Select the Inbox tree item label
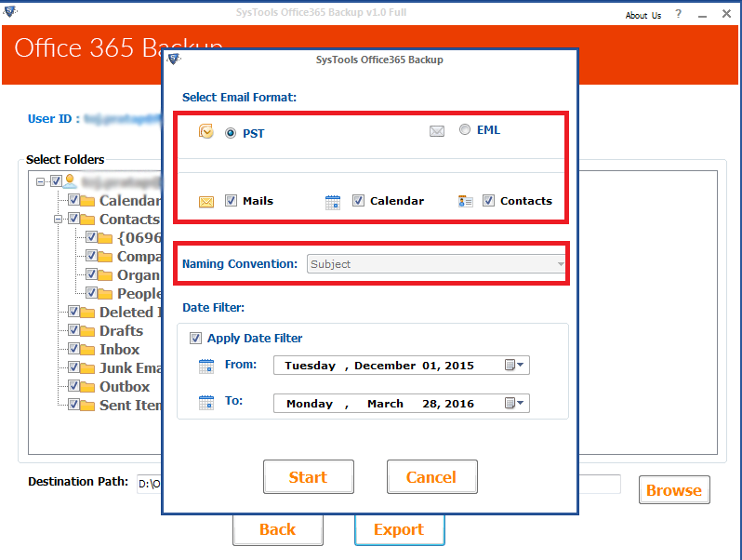Viewport: 742px width, 560px height. 119,350
